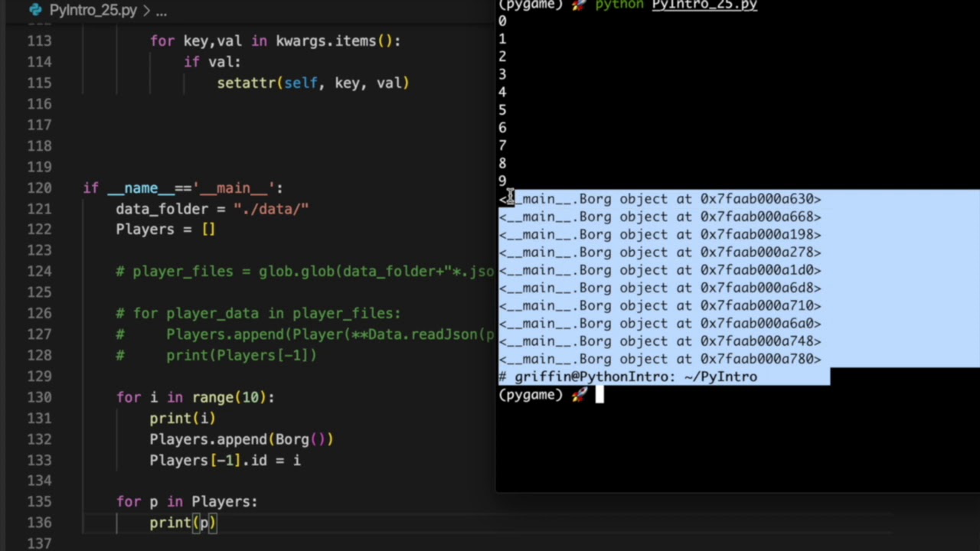Click the commented print(Players[-1]) line
This screenshot has height=551, width=980.
216,355
